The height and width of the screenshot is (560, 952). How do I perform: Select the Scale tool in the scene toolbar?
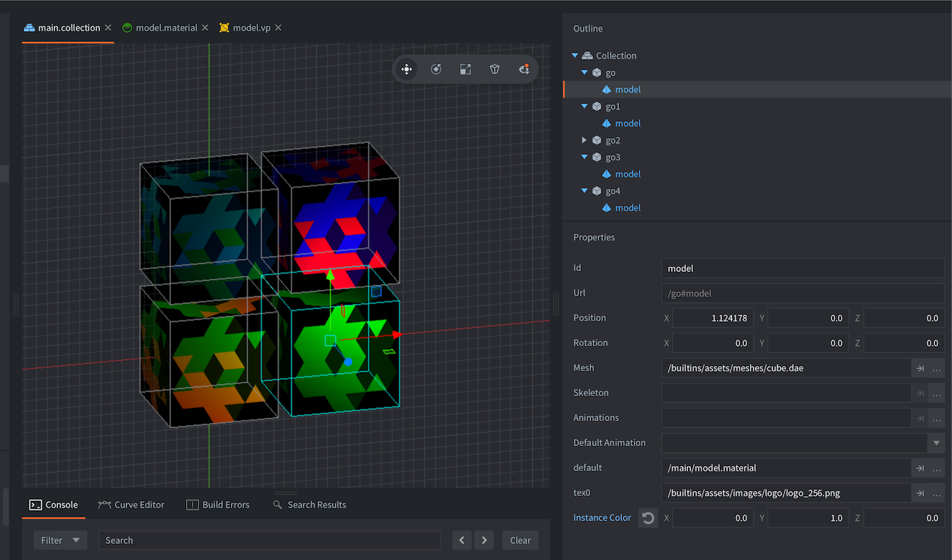pos(465,69)
